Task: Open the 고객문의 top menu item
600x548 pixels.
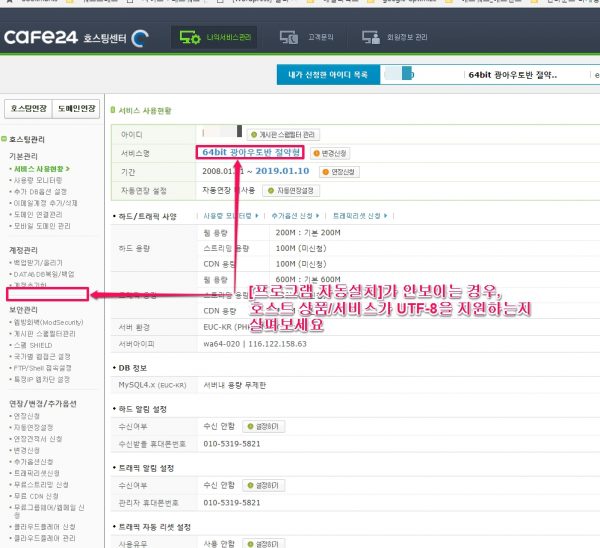Action: coord(321,37)
